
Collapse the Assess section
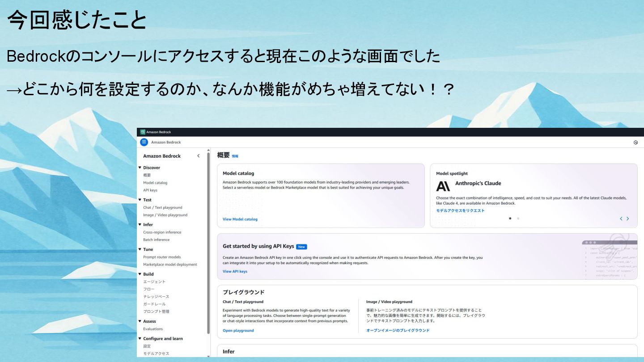click(x=140, y=321)
